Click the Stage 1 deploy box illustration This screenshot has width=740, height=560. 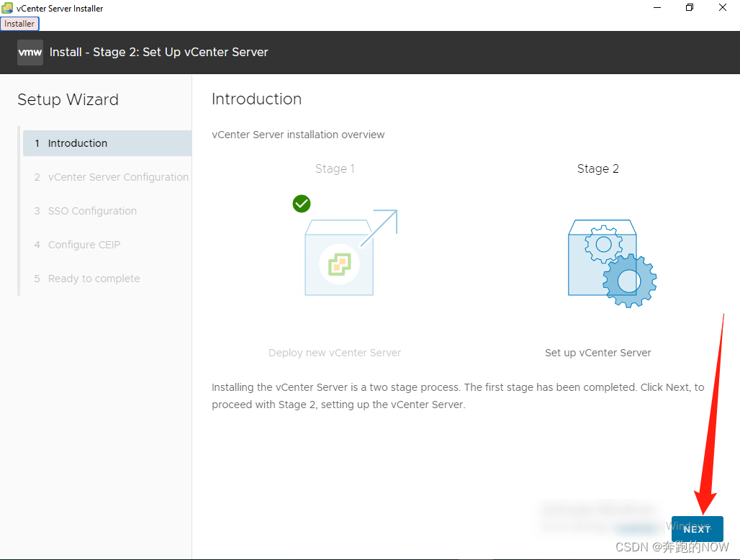351,253
